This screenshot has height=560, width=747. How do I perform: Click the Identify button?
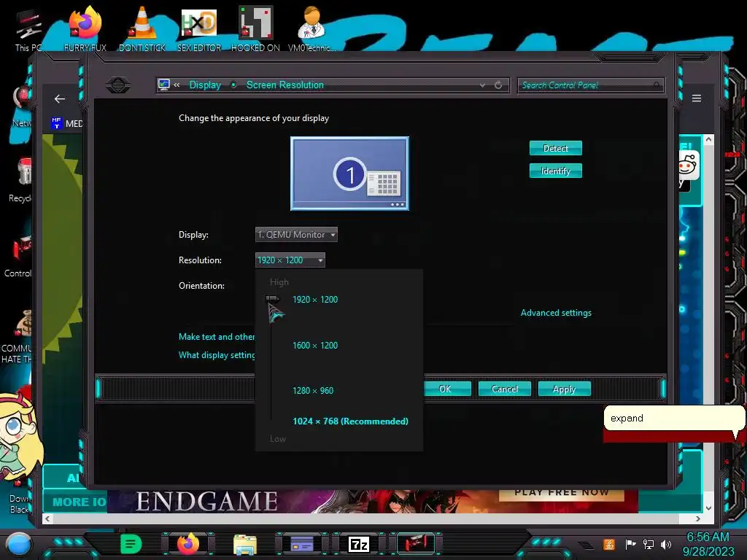coord(555,171)
